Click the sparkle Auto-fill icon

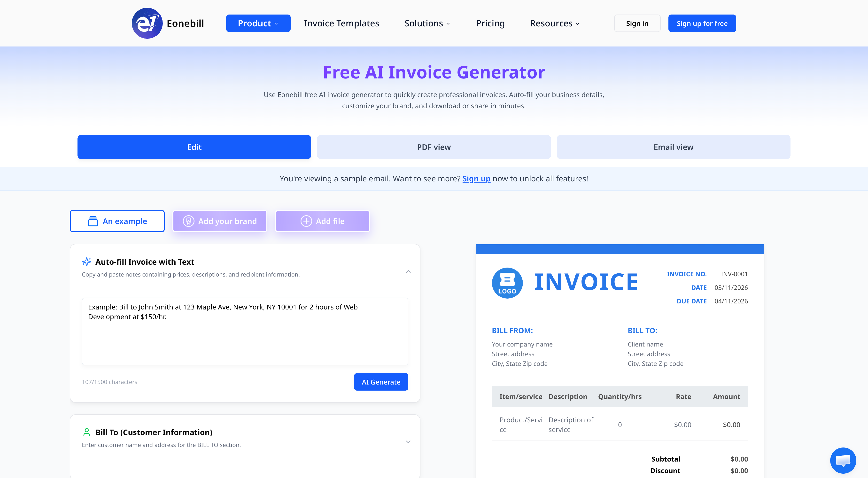click(x=87, y=262)
